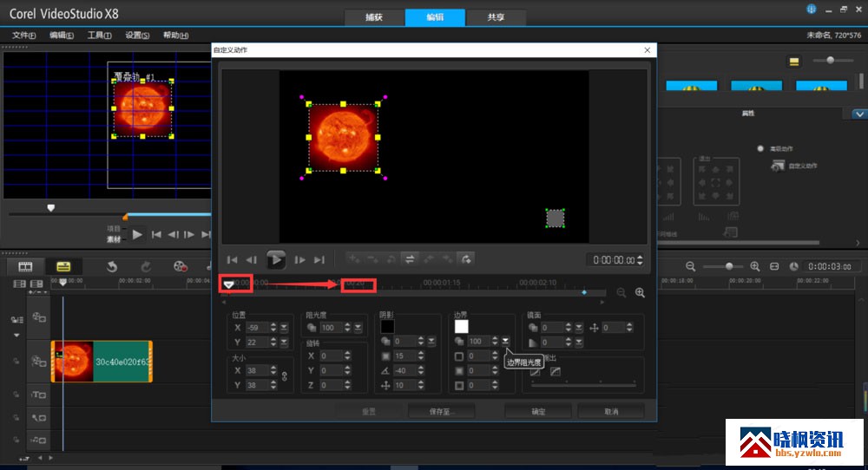Click the reverse keyframes icon in dialog
The height and width of the screenshot is (470, 868).
(x=409, y=258)
